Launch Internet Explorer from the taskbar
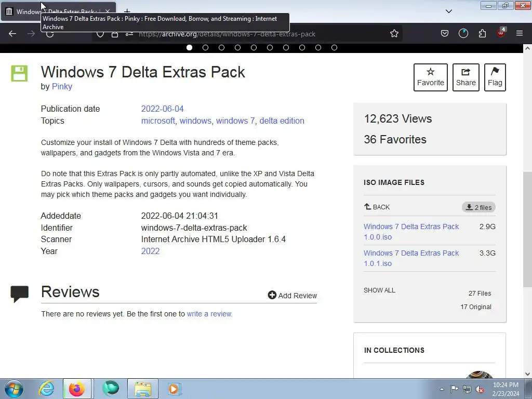This screenshot has width=532, height=399. click(x=46, y=389)
